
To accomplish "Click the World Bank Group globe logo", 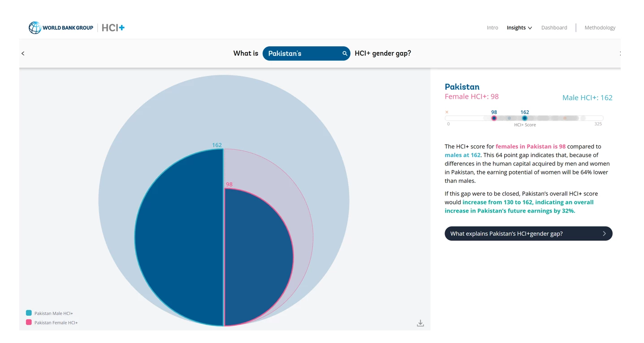I will (x=35, y=28).
